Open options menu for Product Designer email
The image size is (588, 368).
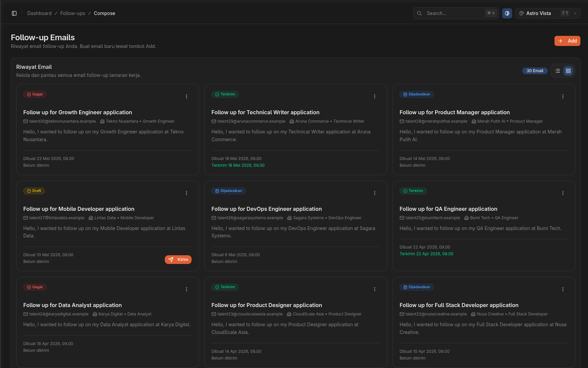click(375, 289)
